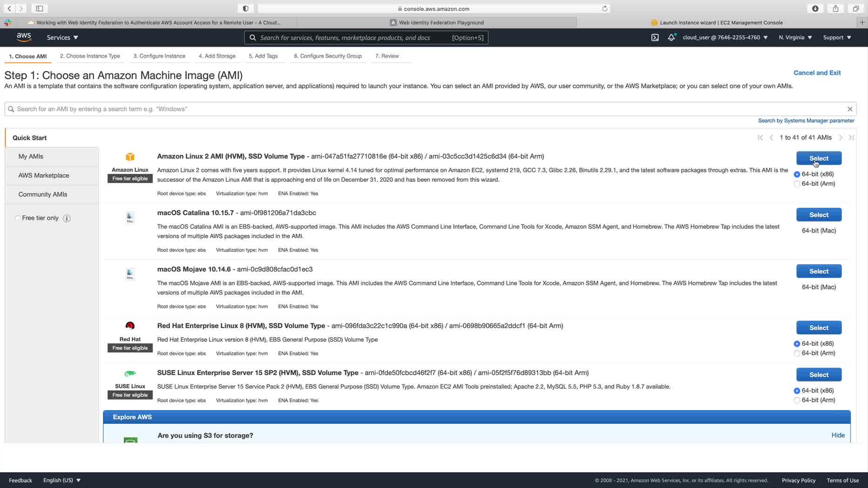Go forward with the browser forward arrow
Image resolution: width=868 pixels, height=488 pixels.
click(21, 8)
